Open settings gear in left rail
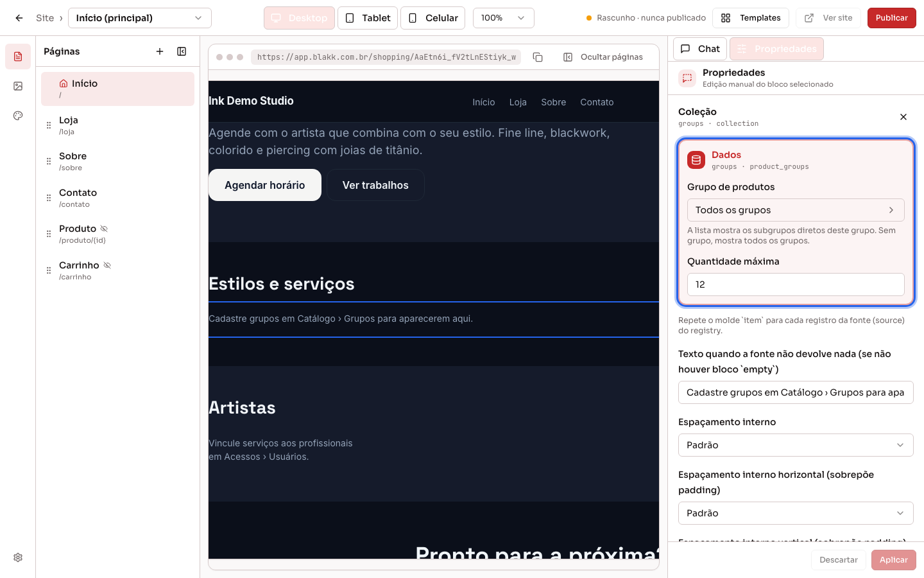Viewport: 924px width, 578px height. pos(18,557)
